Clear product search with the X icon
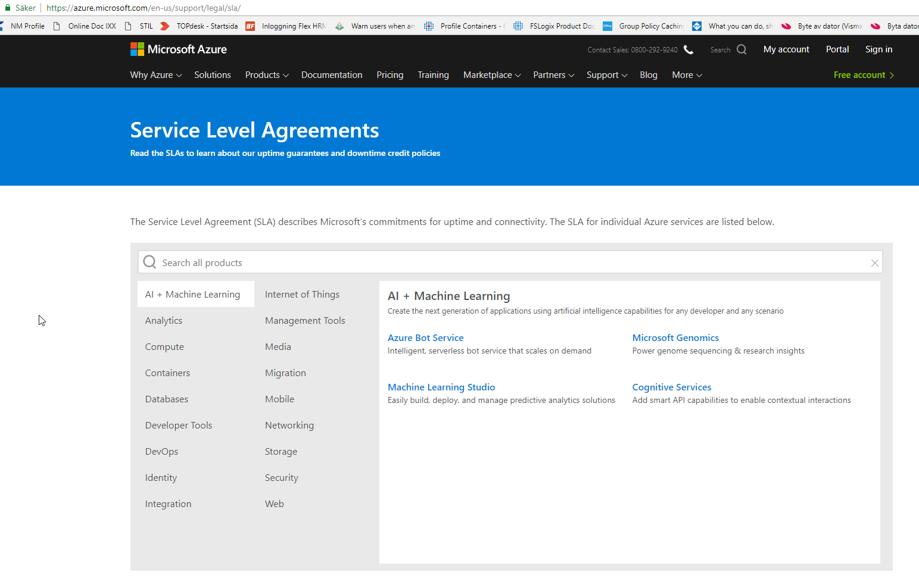919x588 pixels. (x=874, y=263)
